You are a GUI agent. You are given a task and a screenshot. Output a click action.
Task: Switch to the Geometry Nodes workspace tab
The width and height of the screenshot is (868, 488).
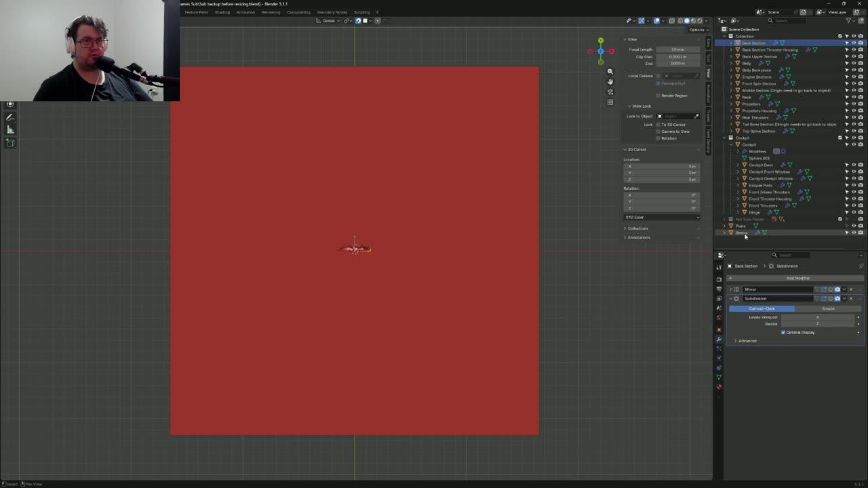[x=332, y=12]
